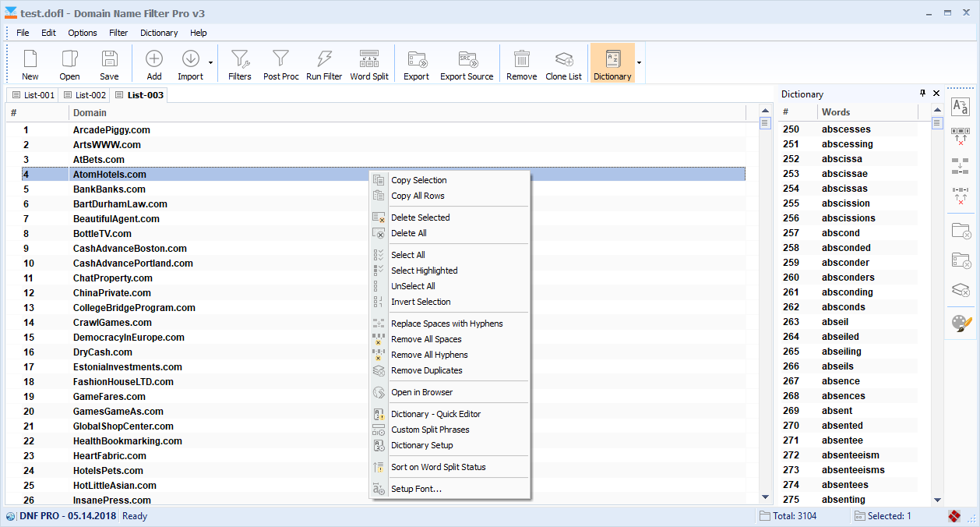
Task: Click the second sidebar folder with x icon
Action: (961, 260)
